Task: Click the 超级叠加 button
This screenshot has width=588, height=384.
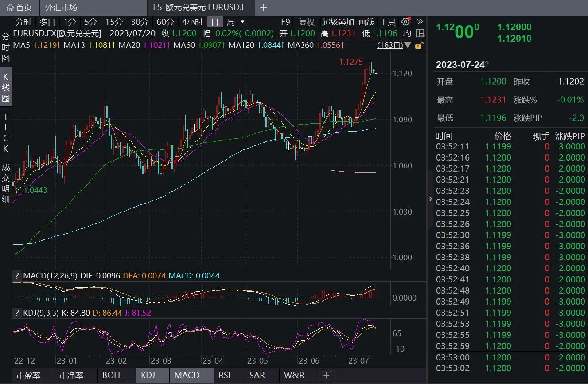Action: point(338,22)
